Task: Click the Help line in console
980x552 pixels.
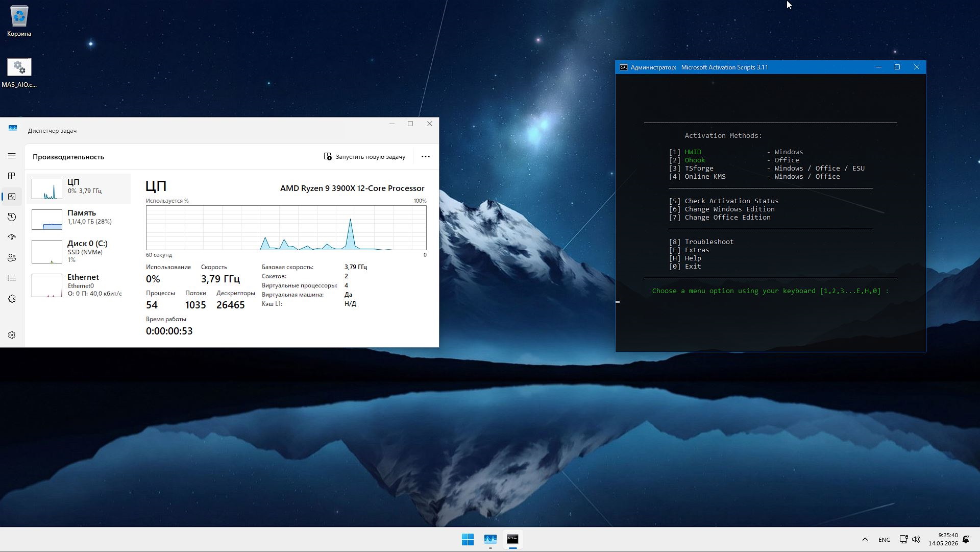Action: pos(684,258)
